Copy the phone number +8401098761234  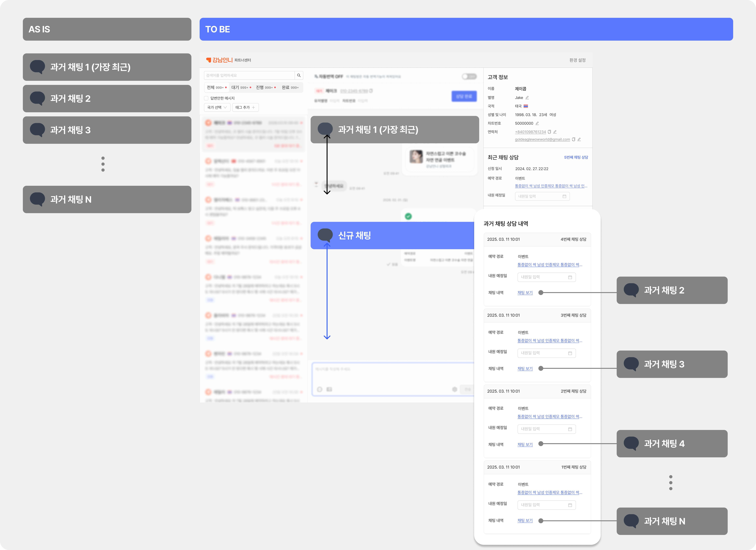coord(549,132)
